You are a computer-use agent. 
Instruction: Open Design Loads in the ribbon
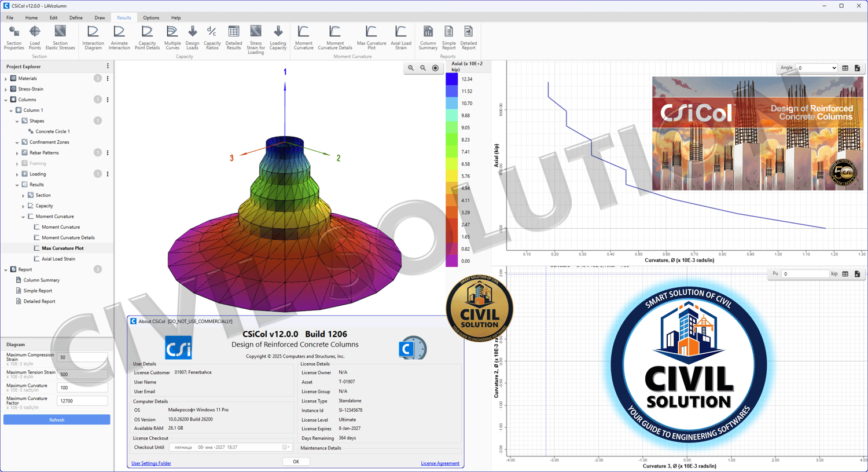(192, 38)
